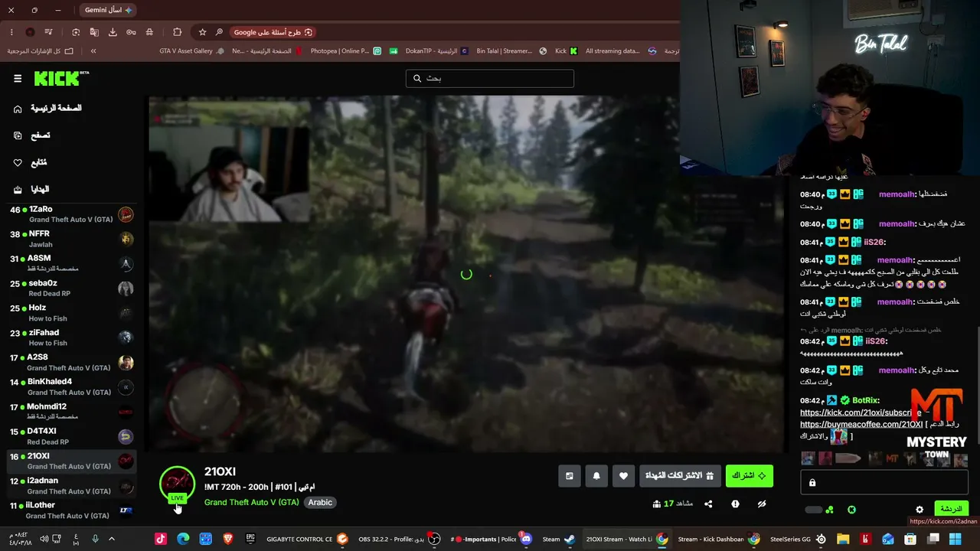Open OBS 32.2.2 in taskbar
Viewport: 980px width, 551px height.
(x=398, y=539)
